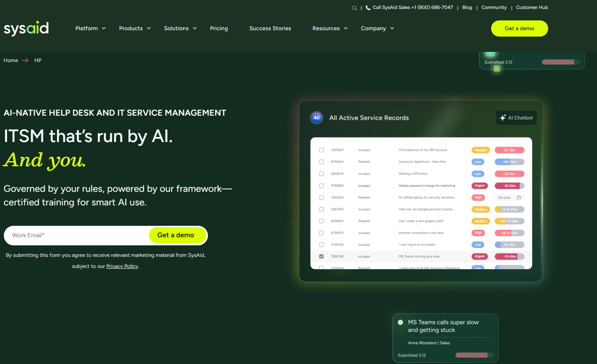
Task: Go to the Pricing page
Action: coord(219,28)
